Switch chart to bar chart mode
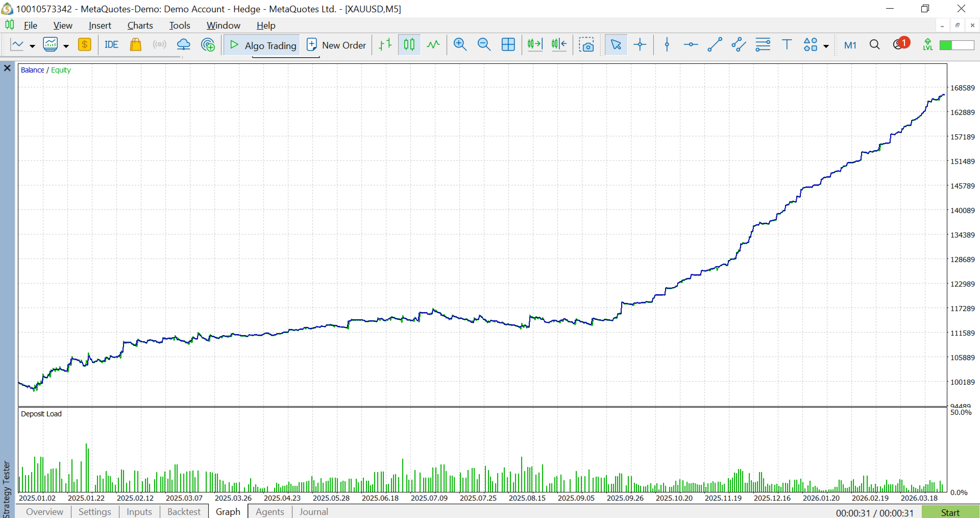This screenshot has width=980, height=518. pyautogui.click(x=385, y=45)
